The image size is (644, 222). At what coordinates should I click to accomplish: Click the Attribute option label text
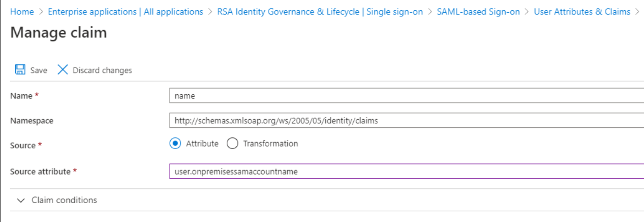click(202, 144)
